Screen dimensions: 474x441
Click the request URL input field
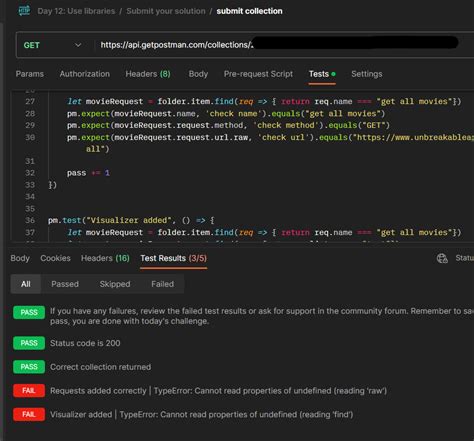click(287, 45)
